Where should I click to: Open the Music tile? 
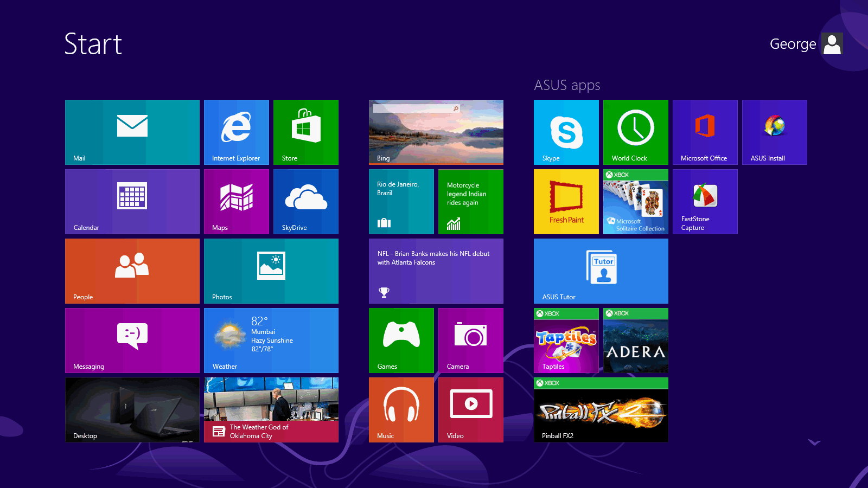click(401, 410)
